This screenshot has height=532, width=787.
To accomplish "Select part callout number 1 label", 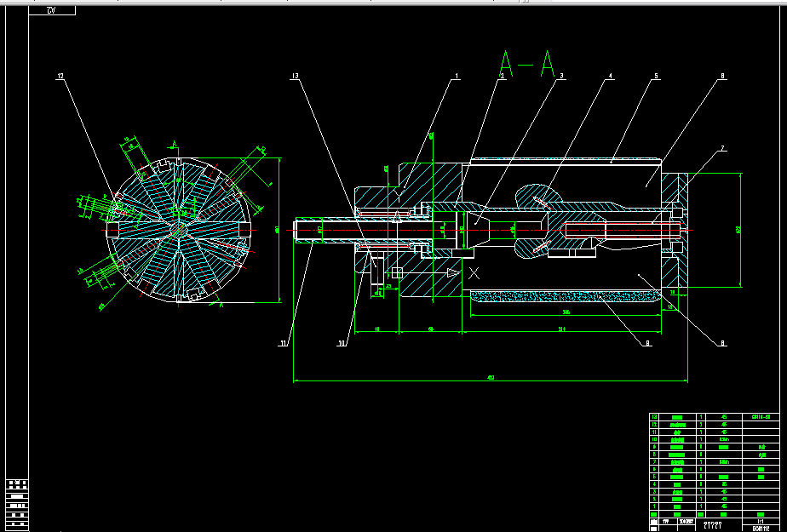I will [x=457, y=77].
